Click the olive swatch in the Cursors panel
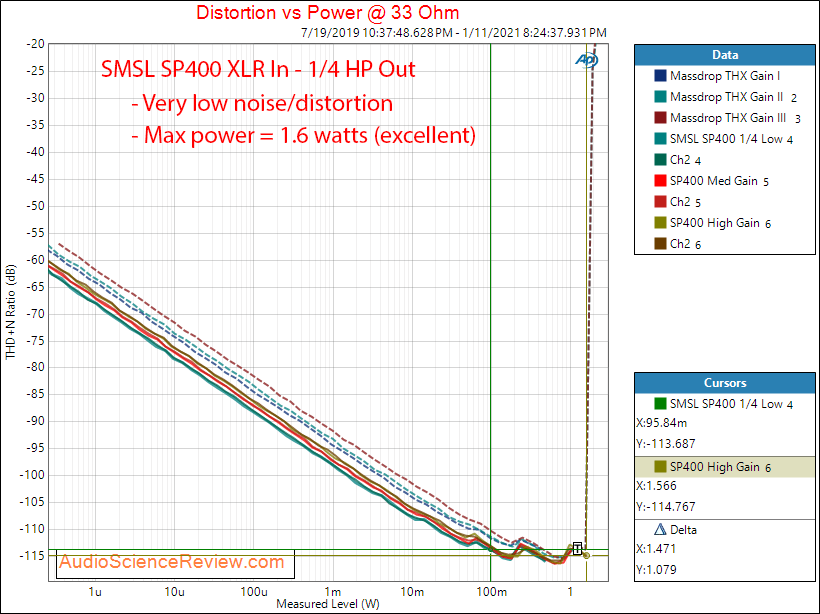Image resolution: width=820 pixels, height=614 pixels. (x=660, y=467)
